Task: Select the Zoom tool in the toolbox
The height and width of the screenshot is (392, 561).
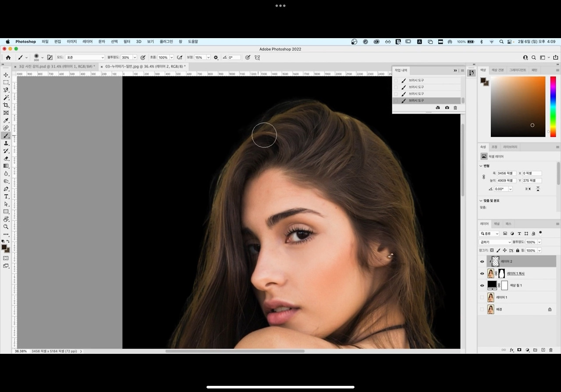Action: pos(6,227)
